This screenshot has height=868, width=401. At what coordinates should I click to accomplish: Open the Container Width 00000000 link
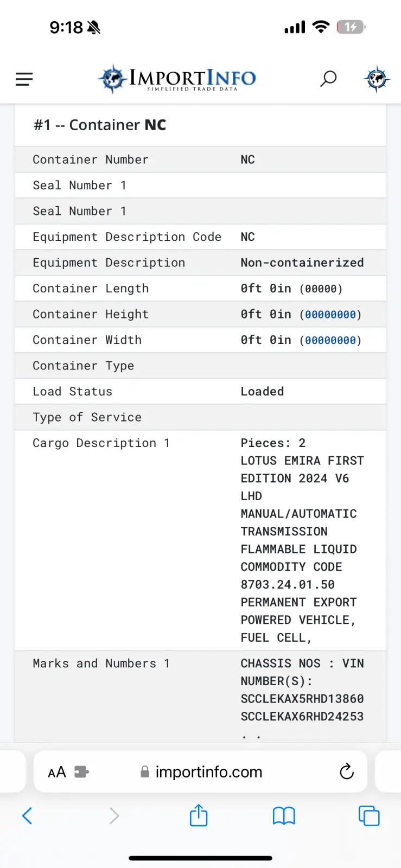click(x=330, y=340)
